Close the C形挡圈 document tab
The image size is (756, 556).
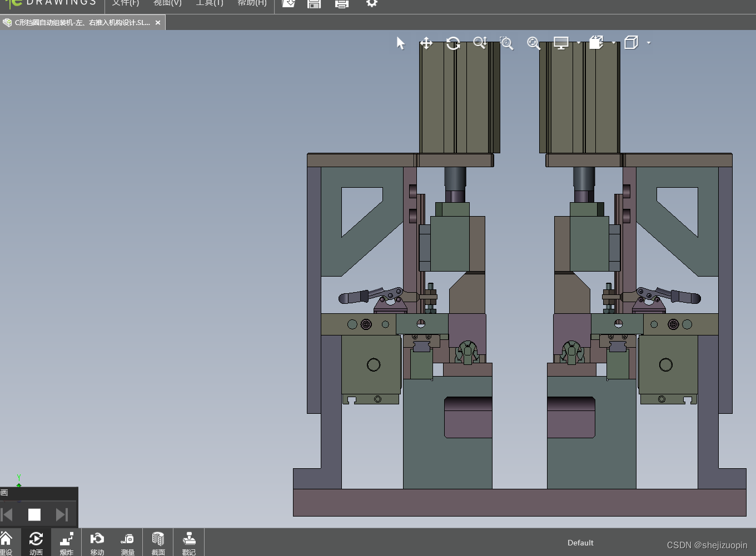point(158,23)
